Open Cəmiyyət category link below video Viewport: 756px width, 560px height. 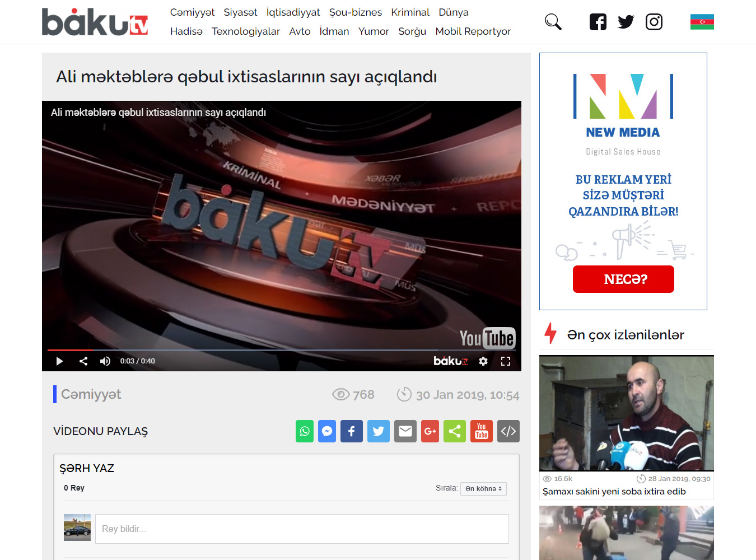[x=91, y=394]
